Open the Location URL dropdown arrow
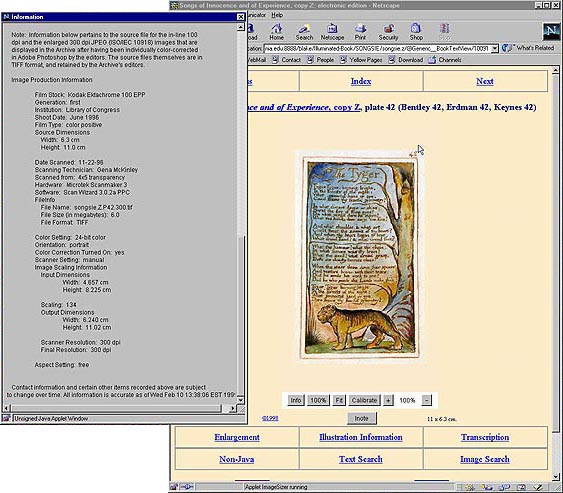This screenshot has width=563, height=493. [494, 48]
